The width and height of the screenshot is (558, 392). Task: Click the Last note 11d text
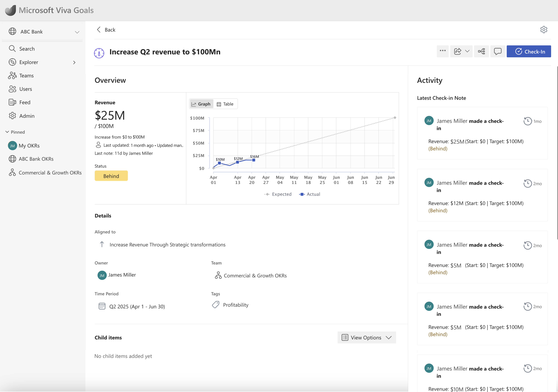coord(124,153)
